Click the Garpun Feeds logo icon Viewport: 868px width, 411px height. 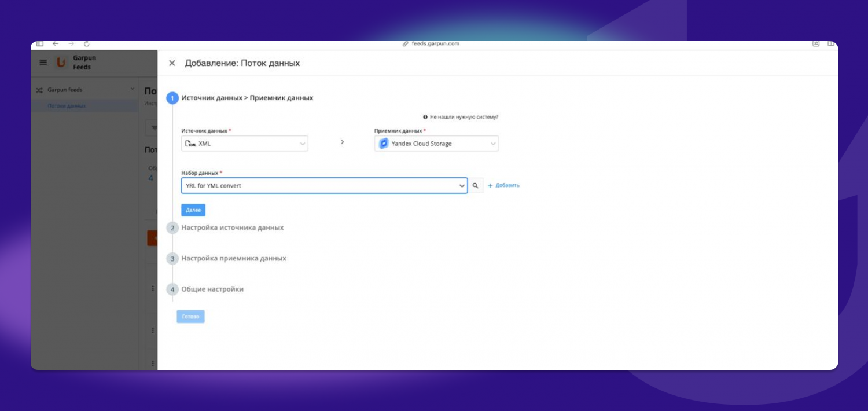pos(61,63)
